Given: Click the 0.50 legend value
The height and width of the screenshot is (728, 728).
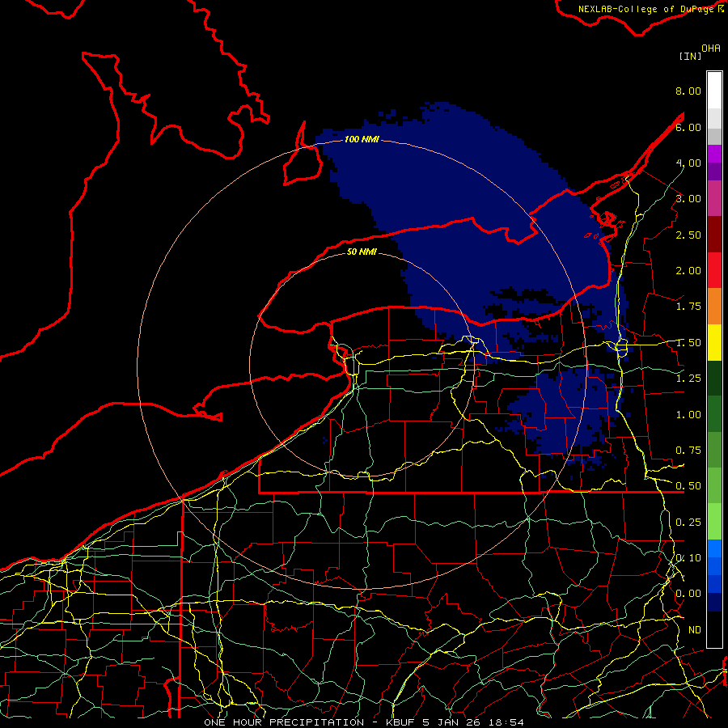Looking at the screenshot, I should [x=688, y=486].
